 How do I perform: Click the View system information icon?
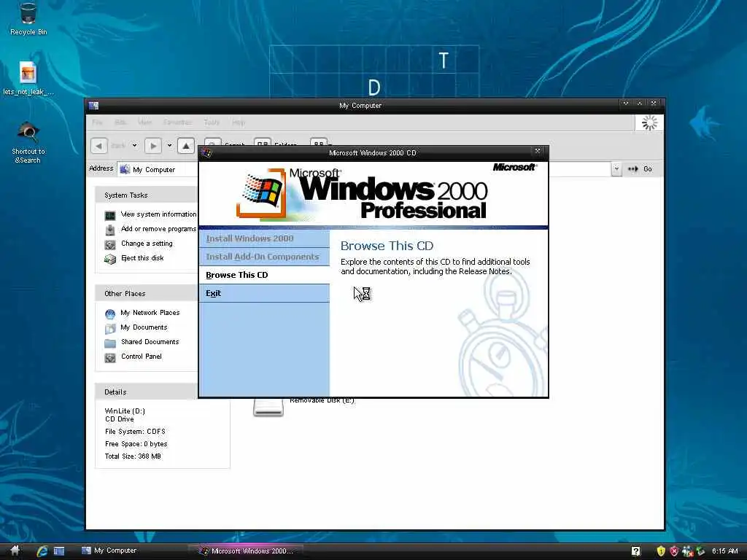pyautogui.click(x=110, y=216)
